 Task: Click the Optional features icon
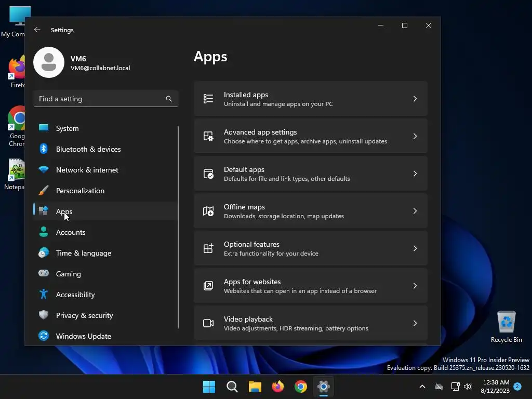[x=208, y=248]
